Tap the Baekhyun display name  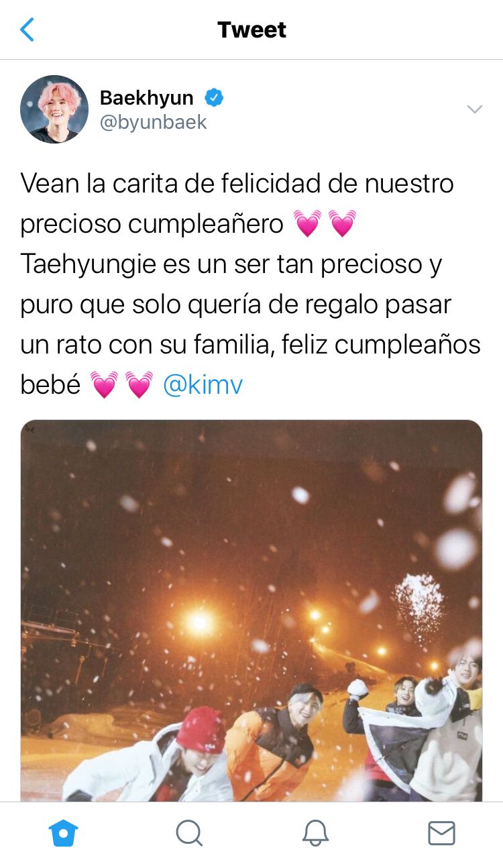click(x=146, y=97)
